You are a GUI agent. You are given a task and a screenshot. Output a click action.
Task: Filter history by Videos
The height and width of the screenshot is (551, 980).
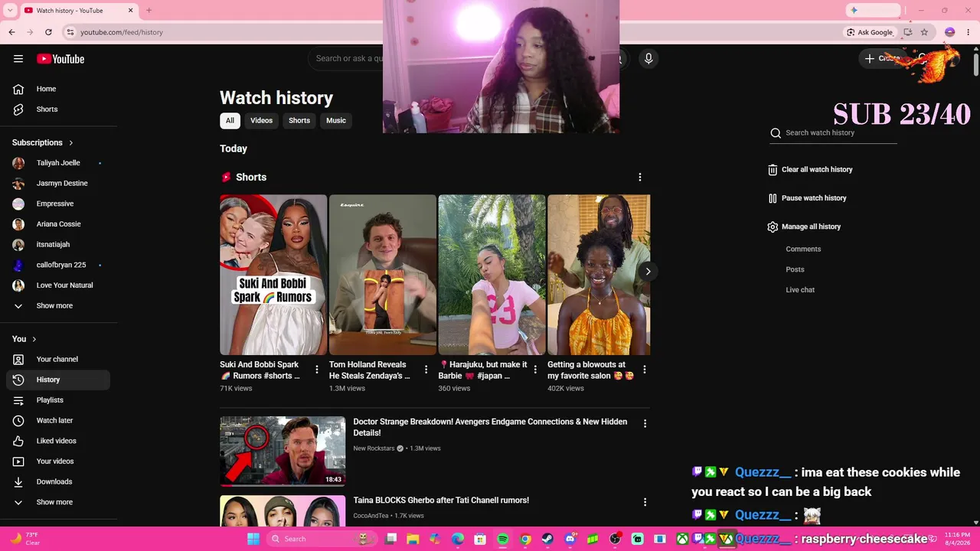261,120
